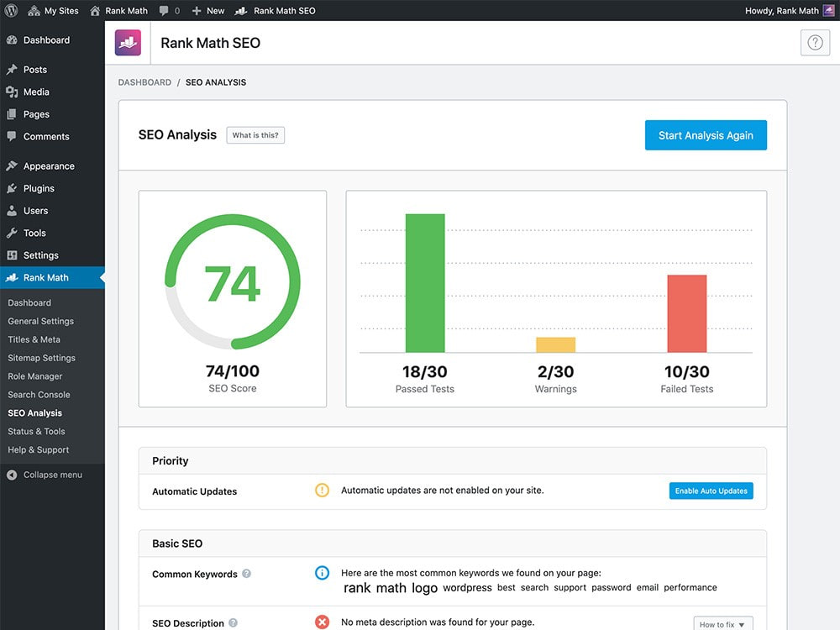Click the What is this? button
This screenshot has height=630, width=840.
(255, 135)
